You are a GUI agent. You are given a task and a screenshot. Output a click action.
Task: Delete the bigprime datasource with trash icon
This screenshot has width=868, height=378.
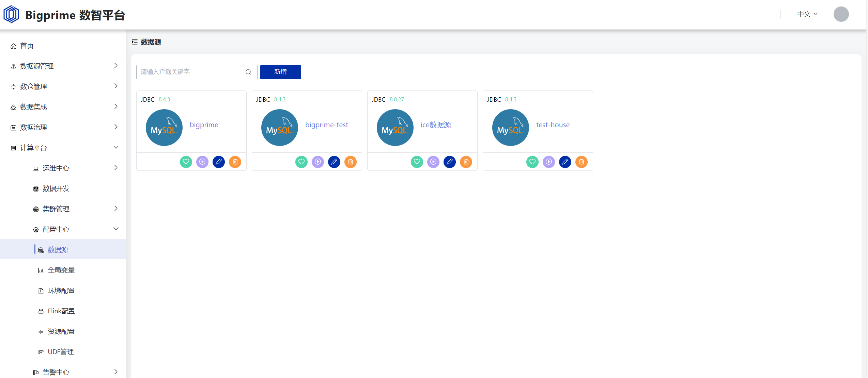235,162
